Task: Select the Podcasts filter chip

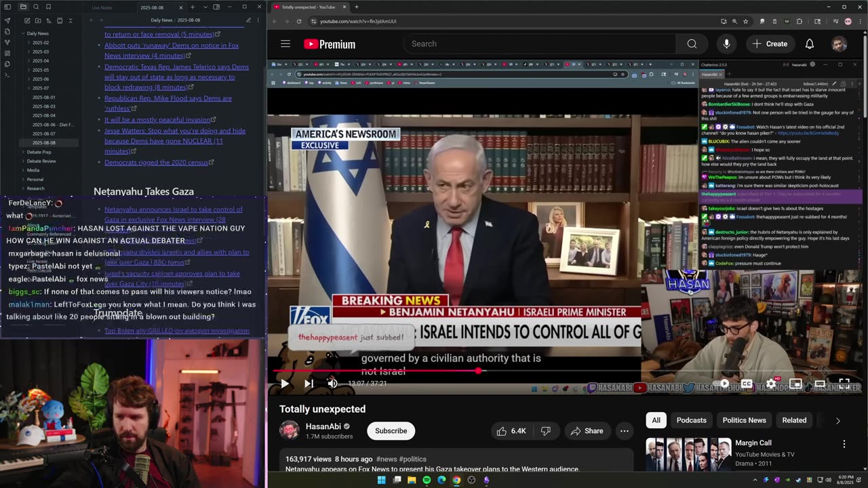Action: (691, 420)
